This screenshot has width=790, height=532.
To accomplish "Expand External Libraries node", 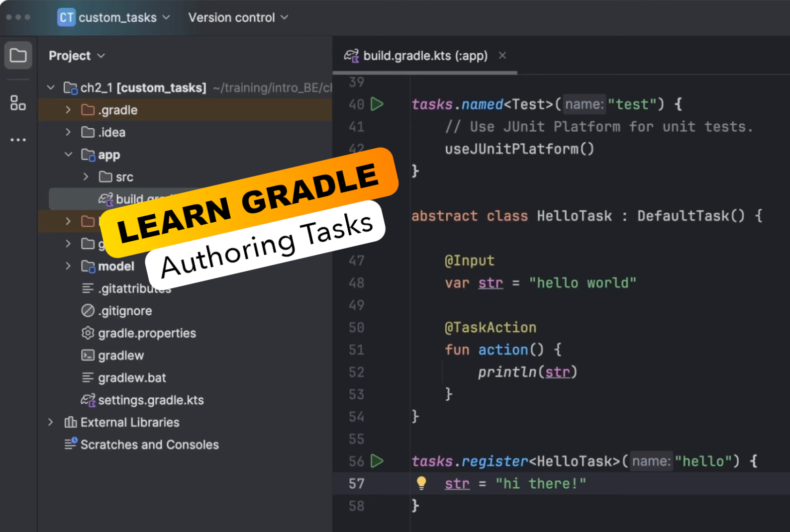I will 50,422.
